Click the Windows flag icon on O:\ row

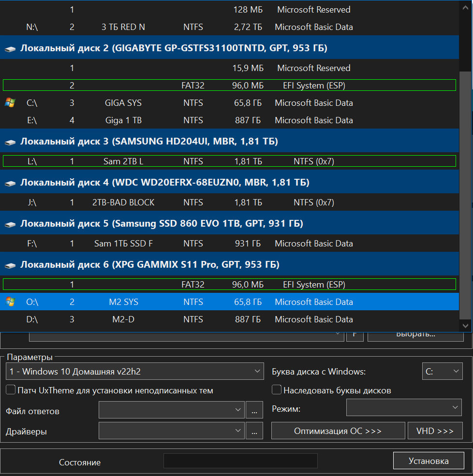click(10, 302)
